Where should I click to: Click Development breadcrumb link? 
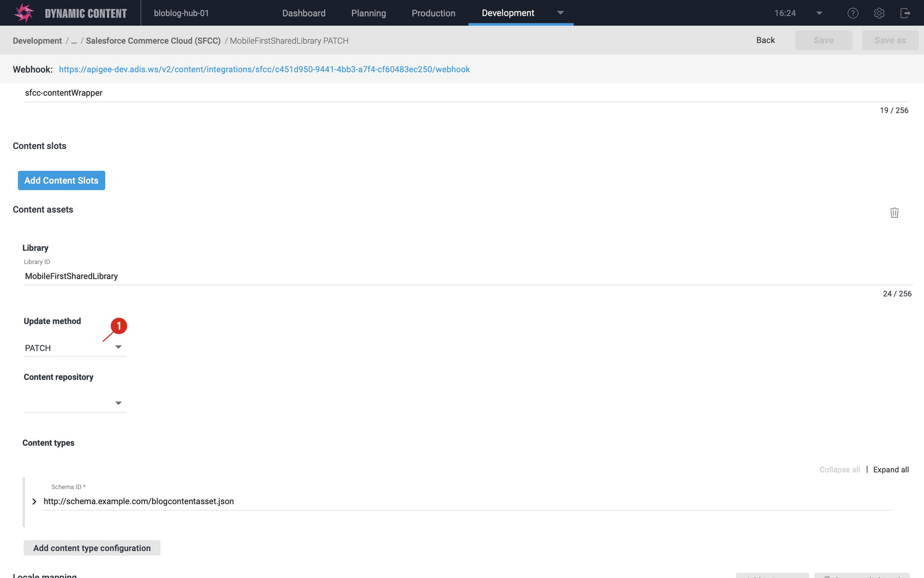pos(37,41)
